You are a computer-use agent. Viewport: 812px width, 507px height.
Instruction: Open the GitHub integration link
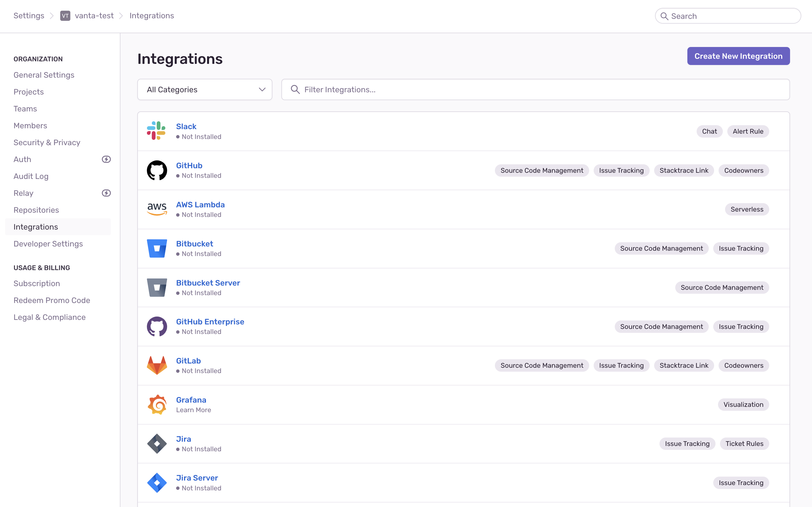[x=189, y=165]
